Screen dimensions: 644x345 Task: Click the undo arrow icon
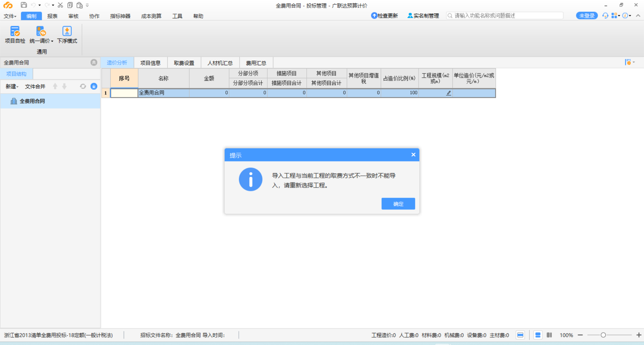[x=33, y=5]
